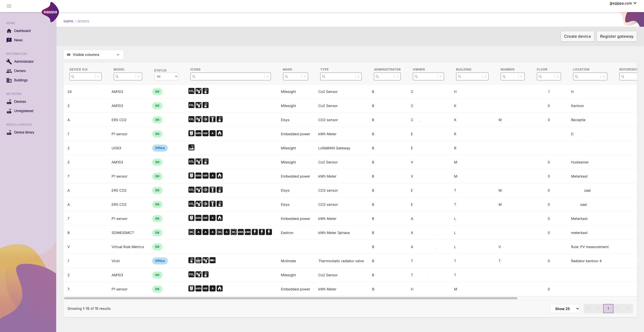The image size is (644, 332).
Task: Click the Owners people icon
Action: coord(9,71)
